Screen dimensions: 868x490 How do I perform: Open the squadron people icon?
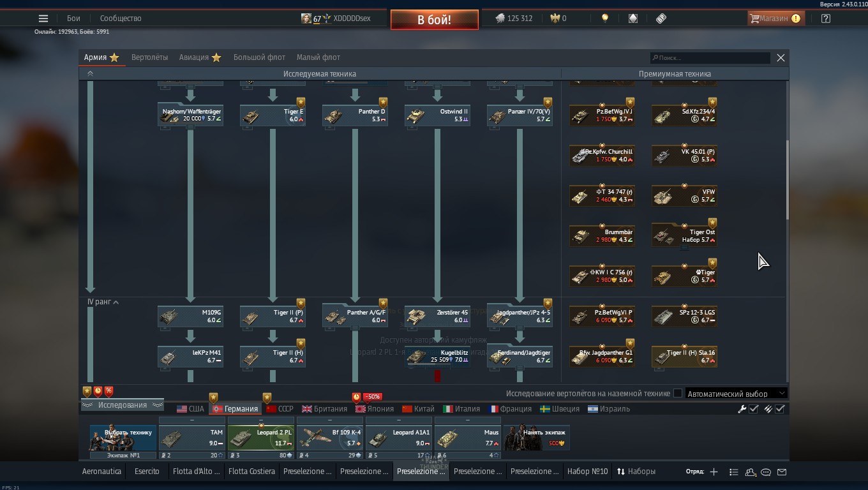coord(751,472)
